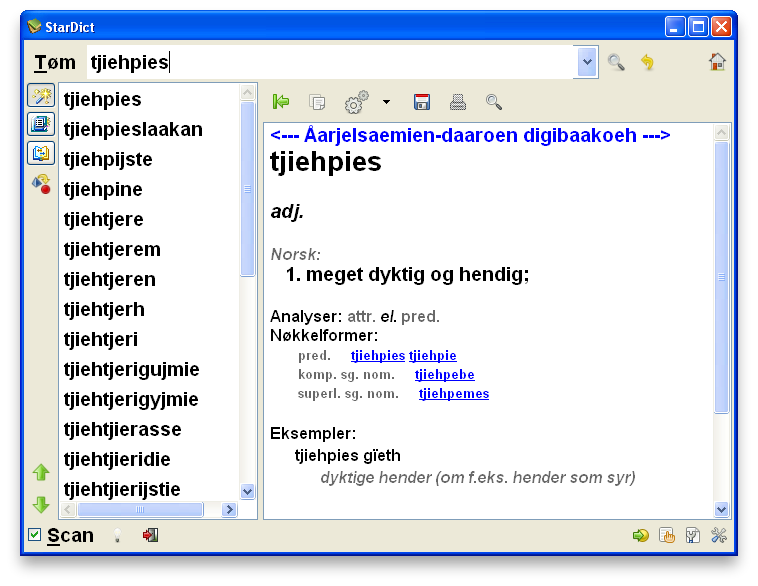Select tjiehtjere in the word list
This screenshot has height=586, width=758.
click(150, 219)
